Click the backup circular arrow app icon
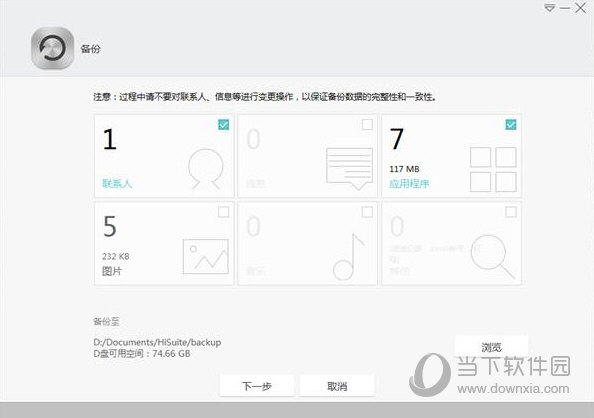Image resolution: width=594 pixels, height=418 pixels. (x=52, y=48)
